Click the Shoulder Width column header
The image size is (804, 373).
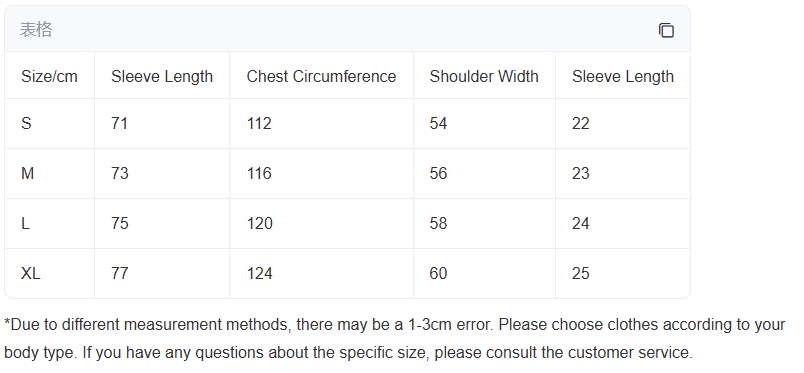(x=484, y=76)
